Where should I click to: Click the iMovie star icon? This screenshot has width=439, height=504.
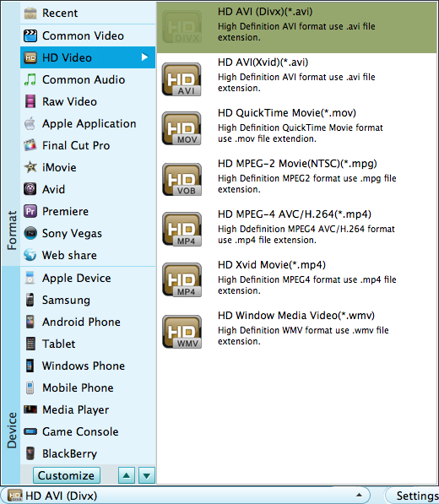(x=30, y=167)
